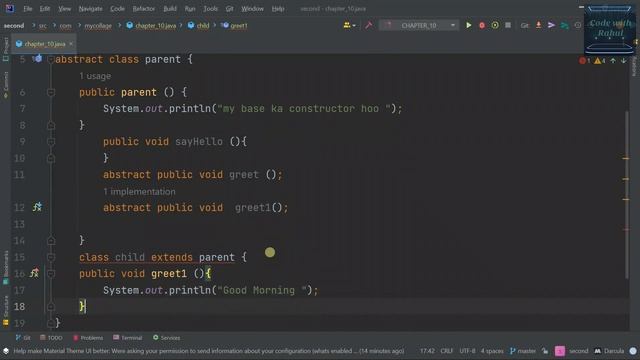Open the Tools menu
This screenshot has height=360, width=640.
point(210,9)
